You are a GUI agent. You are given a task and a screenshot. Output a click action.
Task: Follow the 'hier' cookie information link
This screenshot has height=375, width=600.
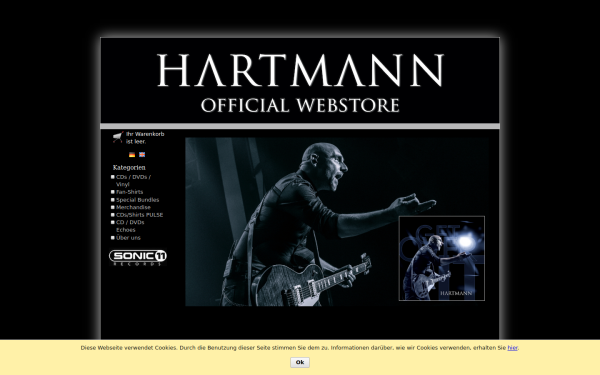point(512,348)
